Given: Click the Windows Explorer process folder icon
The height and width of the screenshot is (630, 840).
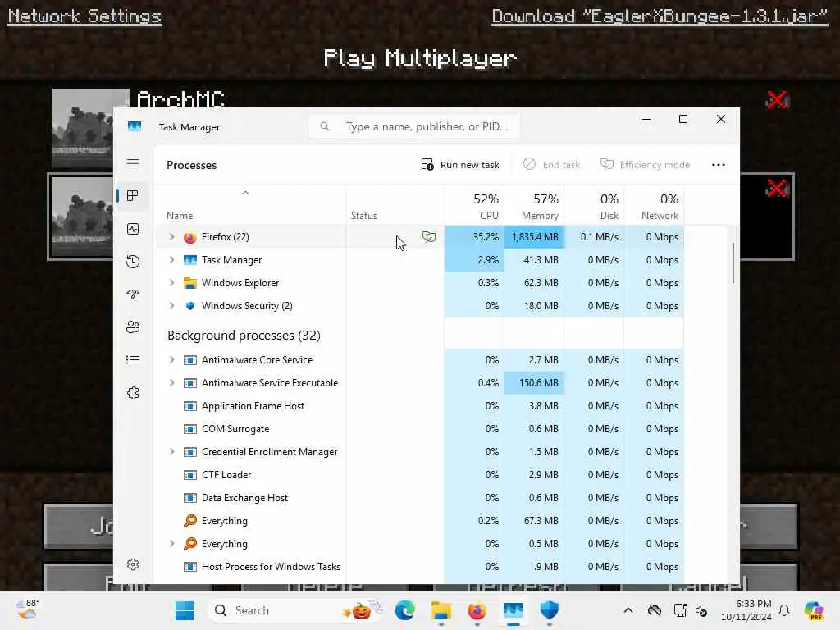Looking at the screenshot, I should point(190,283).
